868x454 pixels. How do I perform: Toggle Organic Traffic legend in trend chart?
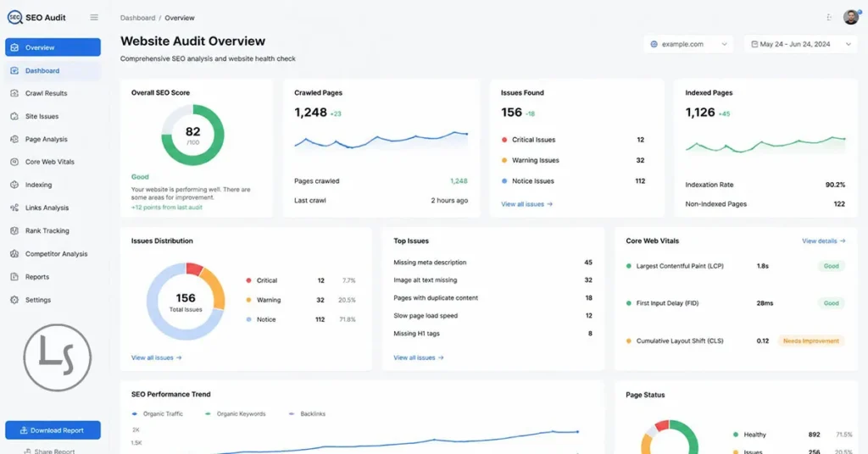click(157, 413)
